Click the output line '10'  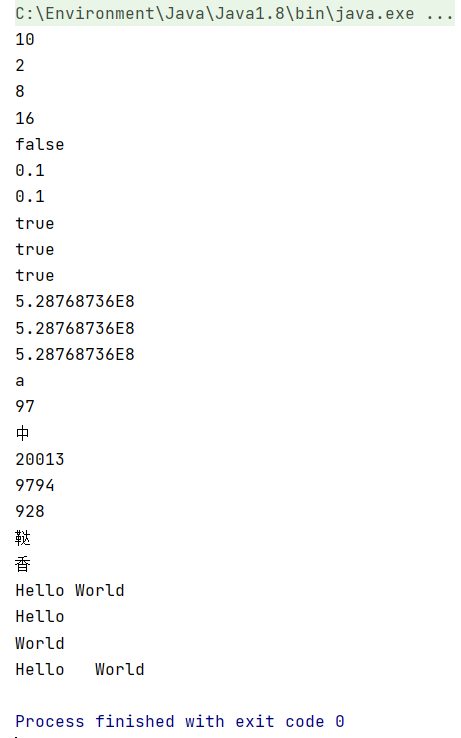coord(24,39)
